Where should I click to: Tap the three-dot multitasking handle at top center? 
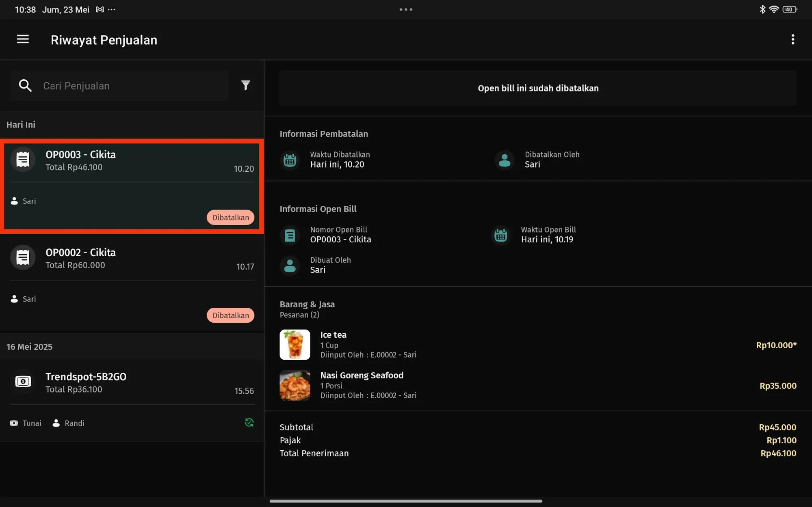(x=405, y=9)
